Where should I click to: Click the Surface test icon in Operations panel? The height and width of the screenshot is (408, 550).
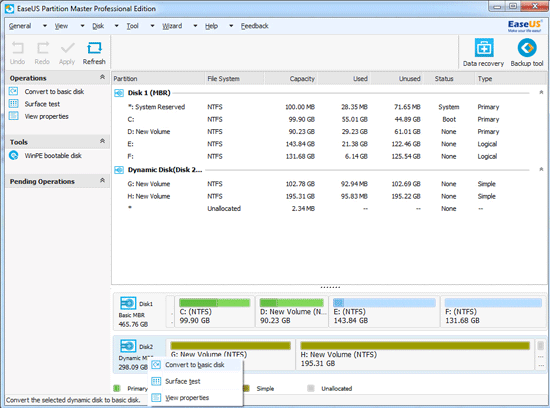click(13, 103)
